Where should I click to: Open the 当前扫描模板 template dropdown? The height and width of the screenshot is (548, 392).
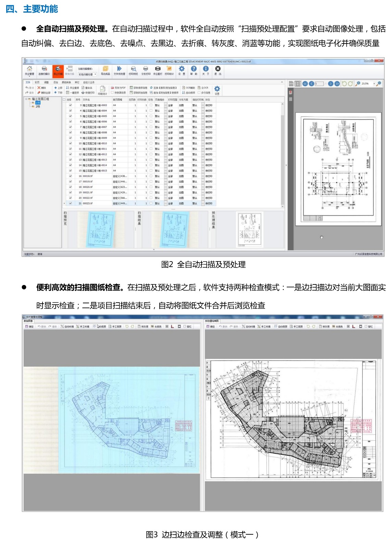click(x=88, y=74)
